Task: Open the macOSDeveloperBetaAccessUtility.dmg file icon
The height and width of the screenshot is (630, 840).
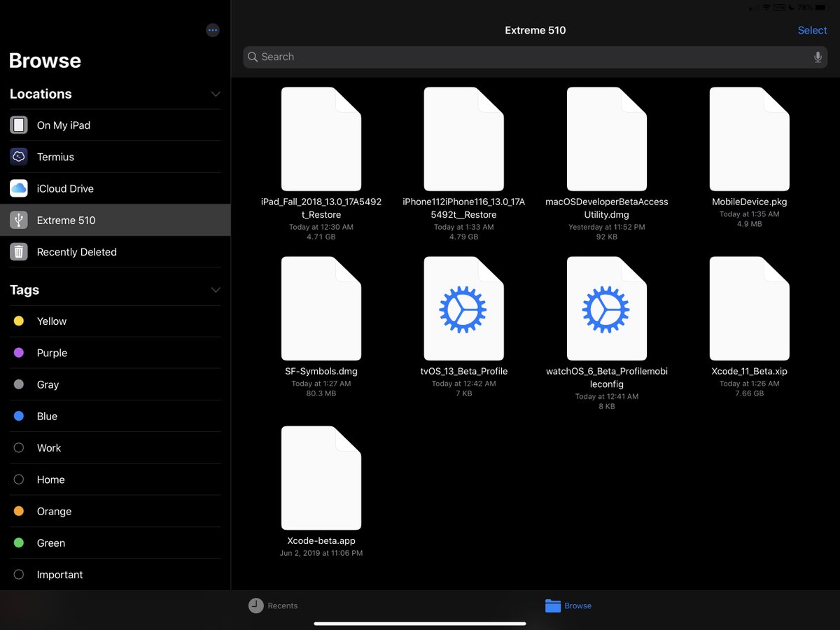Action: tap(606, 139)
